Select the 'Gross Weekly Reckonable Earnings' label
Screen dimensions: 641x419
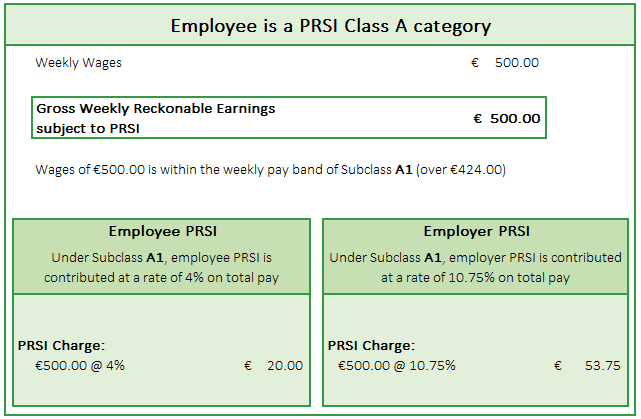click(156, 108)
